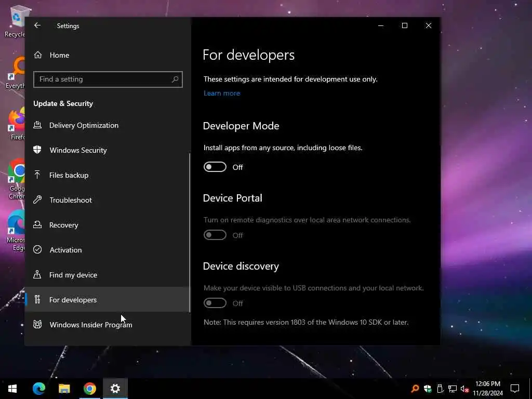Viewport: 532px width, 399px height.
Task: Click the muted volume tray icon
Action: (x=465, y=389)
